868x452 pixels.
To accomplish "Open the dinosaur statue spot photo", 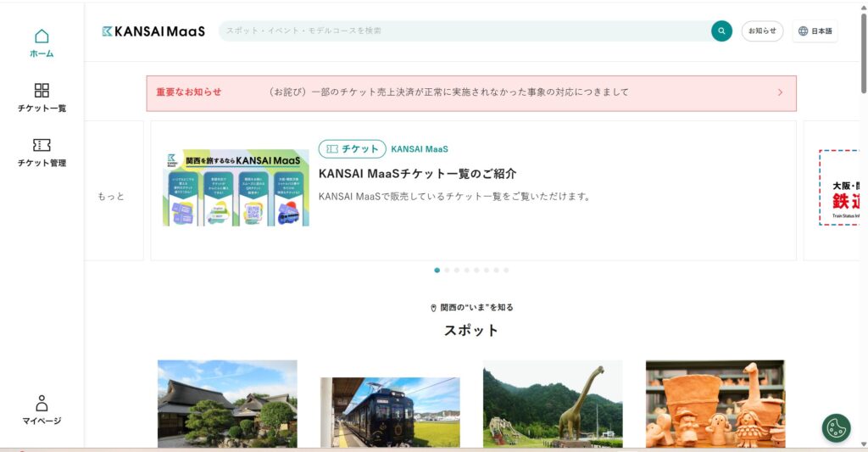I will 553,404.
